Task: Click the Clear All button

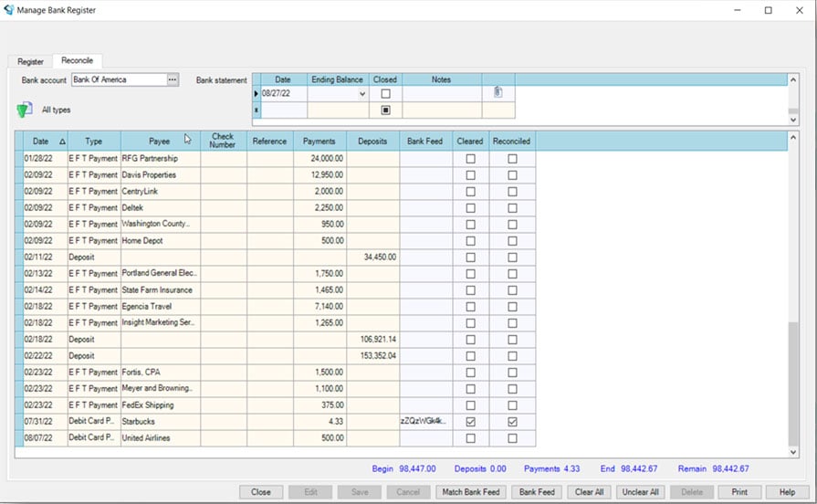Action: pyautogui.click(x=590, y=492)
